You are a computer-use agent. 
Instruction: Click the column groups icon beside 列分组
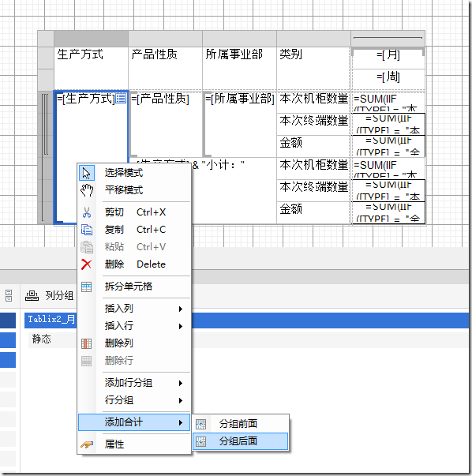tap(32, 295)
